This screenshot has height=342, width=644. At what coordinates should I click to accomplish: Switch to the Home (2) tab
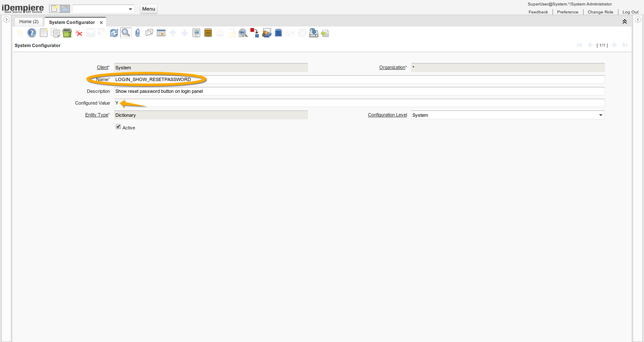[x=29, y=21]
